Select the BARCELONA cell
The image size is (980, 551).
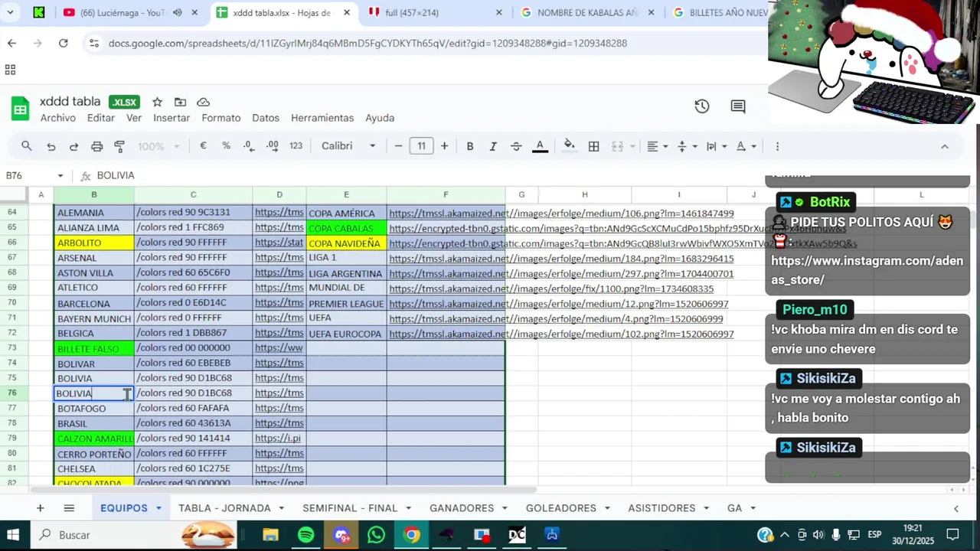tap(94, 303)
